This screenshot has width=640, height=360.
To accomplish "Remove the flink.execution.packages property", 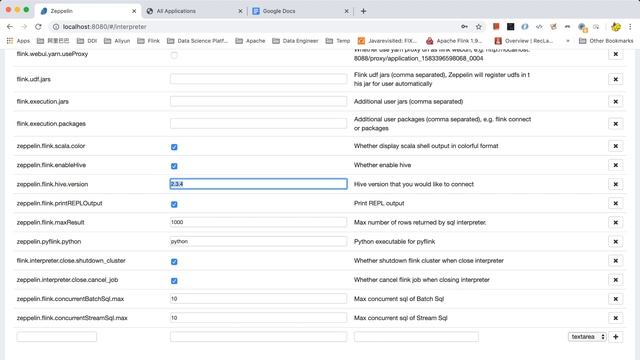I will [616, 124].
